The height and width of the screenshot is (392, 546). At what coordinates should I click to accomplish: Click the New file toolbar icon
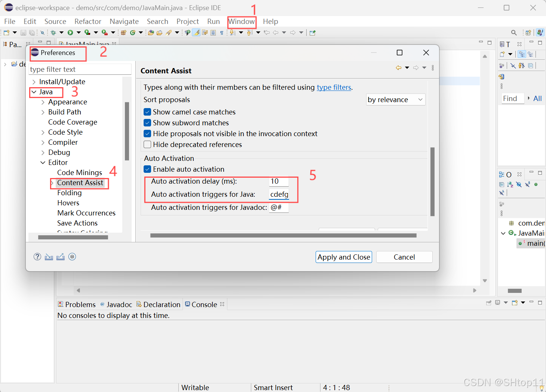6,33
